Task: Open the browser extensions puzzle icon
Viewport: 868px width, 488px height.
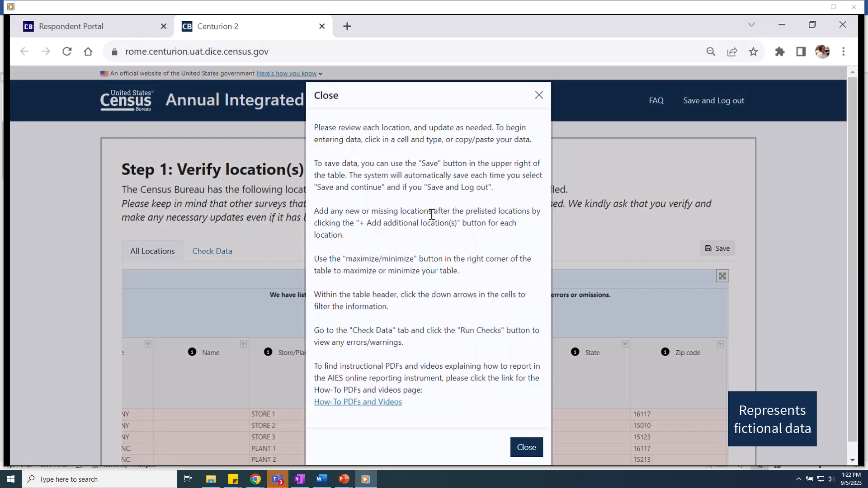Action: [x=780, y=52]
